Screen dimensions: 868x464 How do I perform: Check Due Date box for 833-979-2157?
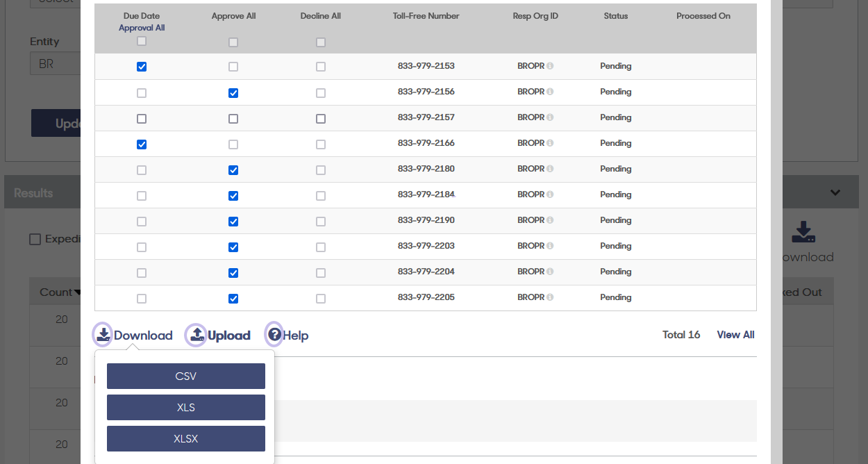tap(142, 119)
